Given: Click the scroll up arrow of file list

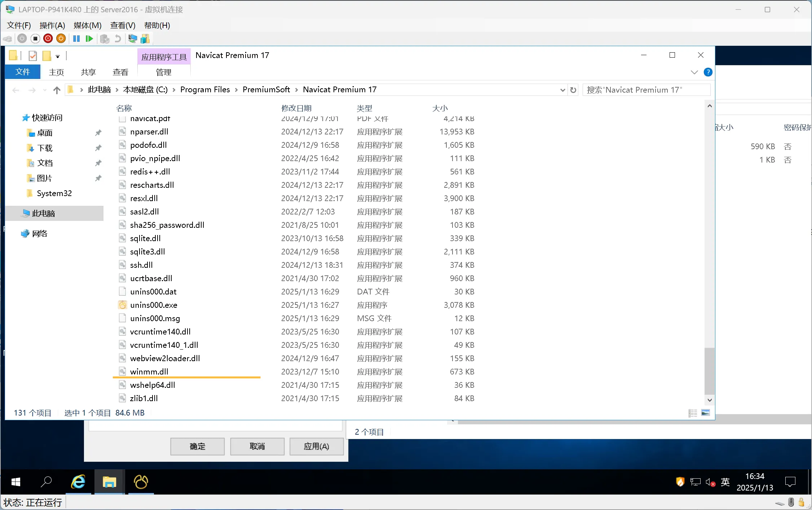Looking at the screenshot, I should (x=709, y=106).
